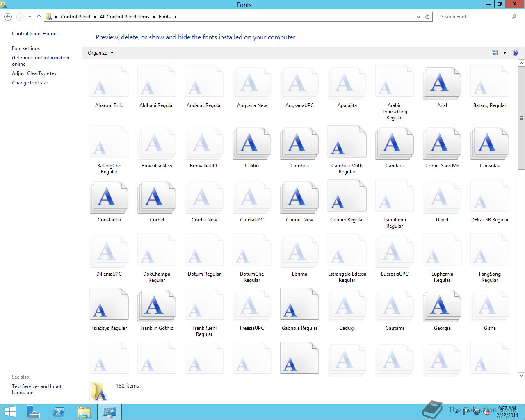Viewport: 525px width, 420px height.
Task: Select the DilleniaUPC font icon
Action: [x=109, y=252]
